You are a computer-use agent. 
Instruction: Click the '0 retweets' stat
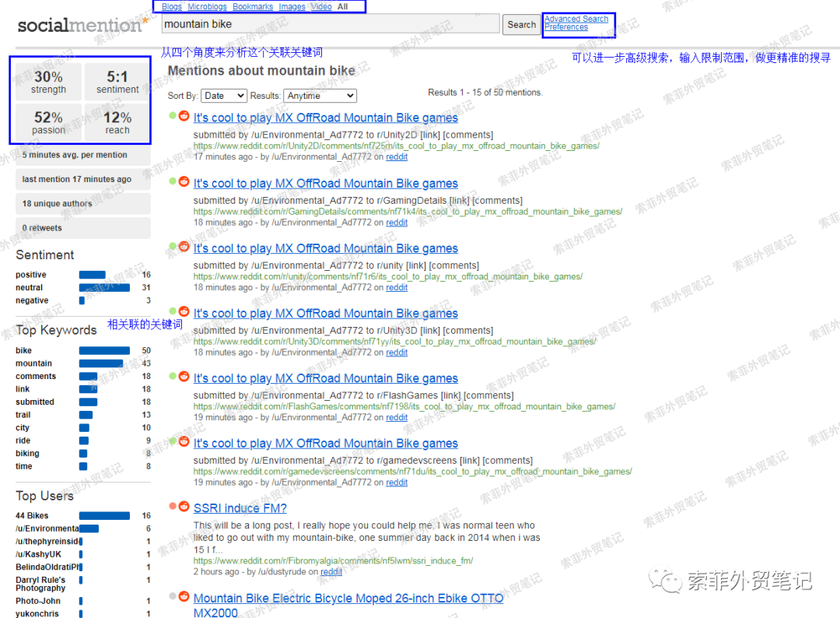82,228
